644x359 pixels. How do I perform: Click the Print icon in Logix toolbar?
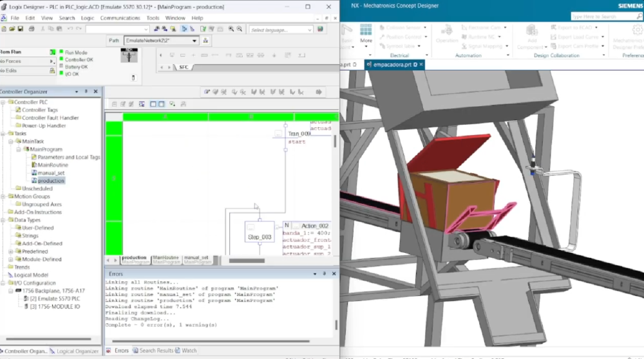pyautogui.click(x=32, y=30)
